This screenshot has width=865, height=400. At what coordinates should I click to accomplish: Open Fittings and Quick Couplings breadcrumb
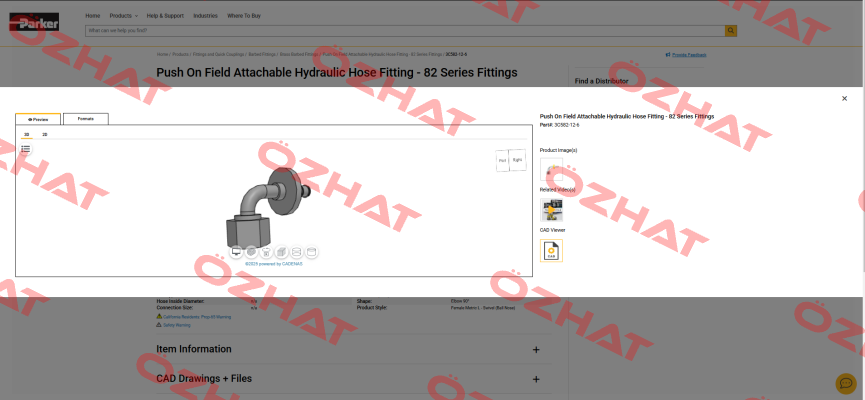click(x=218, y=55)
